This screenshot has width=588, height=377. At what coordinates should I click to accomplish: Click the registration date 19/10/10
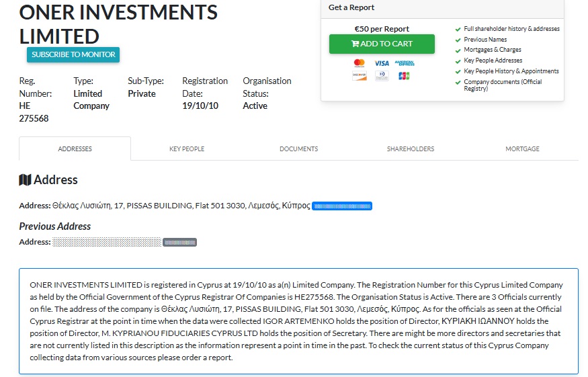tap(200, 106)
